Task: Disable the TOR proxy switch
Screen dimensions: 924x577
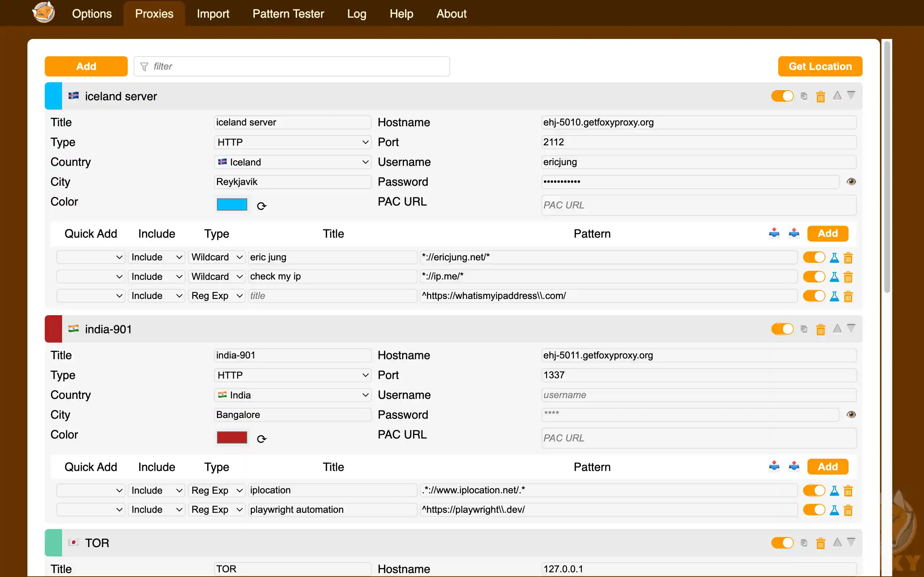Action: point(782,543)
